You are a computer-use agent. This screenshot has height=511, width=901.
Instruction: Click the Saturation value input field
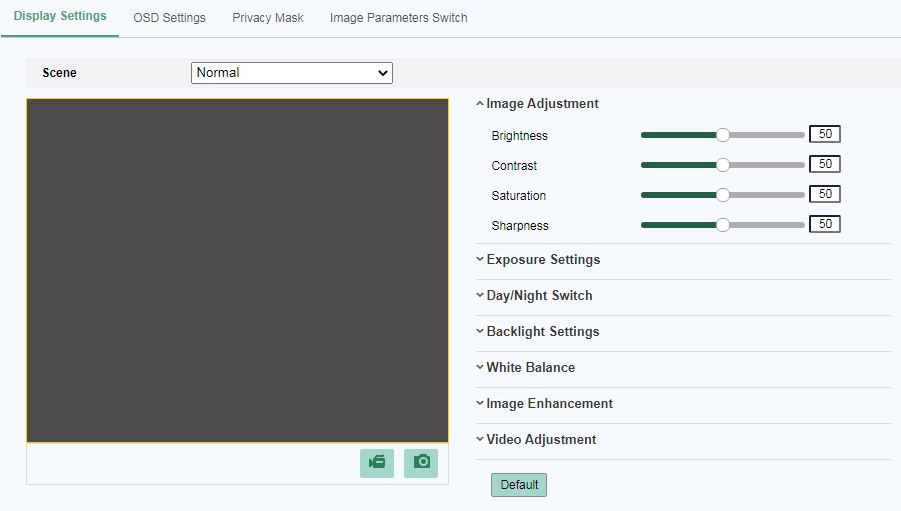coord(825,194)
